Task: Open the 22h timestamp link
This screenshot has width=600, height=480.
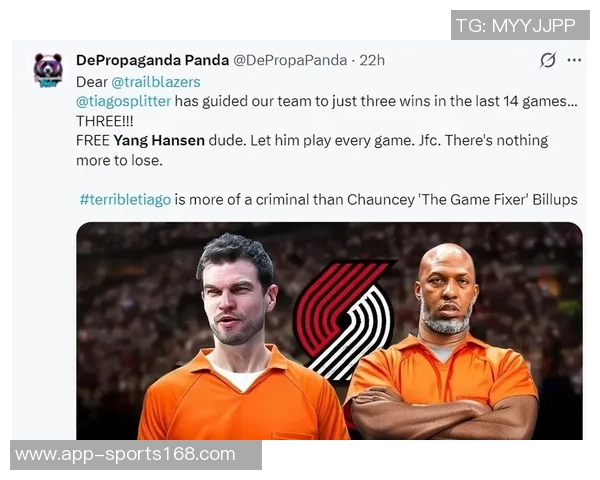Action: coord(372,60)
